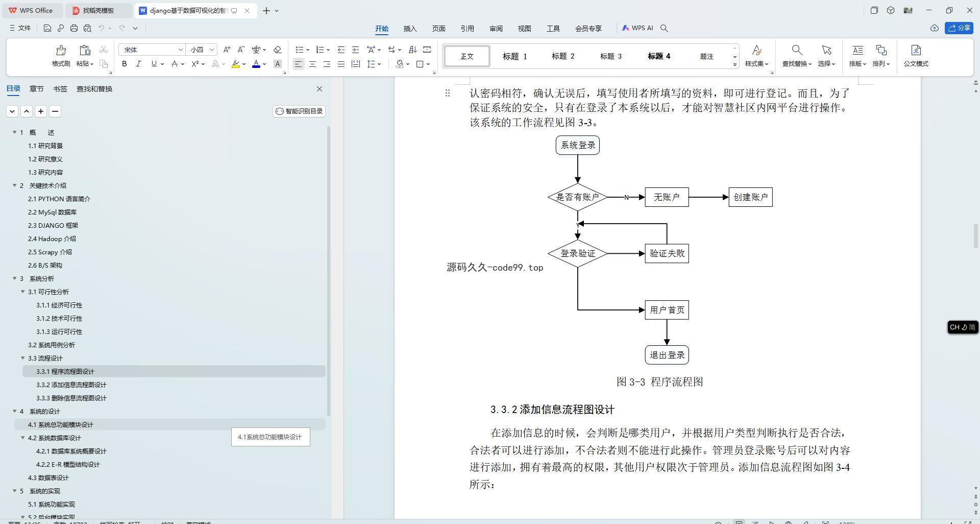The height and width of the screenshot is (524, 980).
Task: Collapse the 2 关键技术介绍 outline section
Action: tap(15, 185)
